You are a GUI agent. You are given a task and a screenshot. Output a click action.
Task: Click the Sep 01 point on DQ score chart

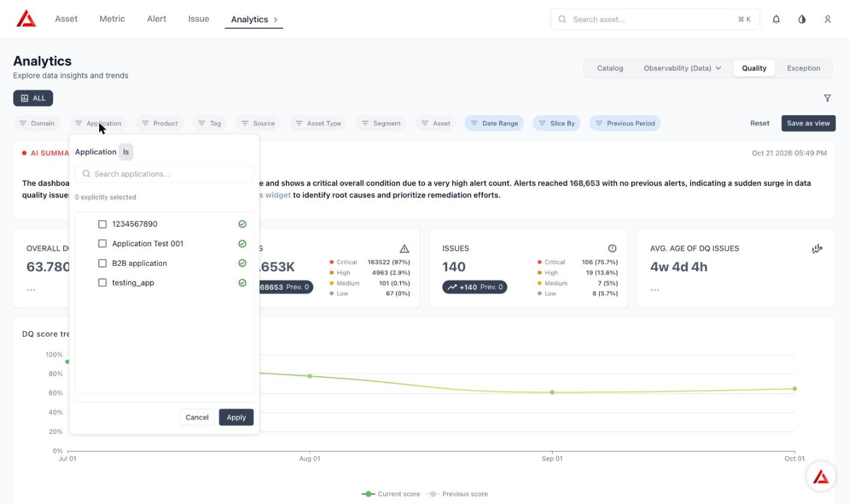[552, 392]
